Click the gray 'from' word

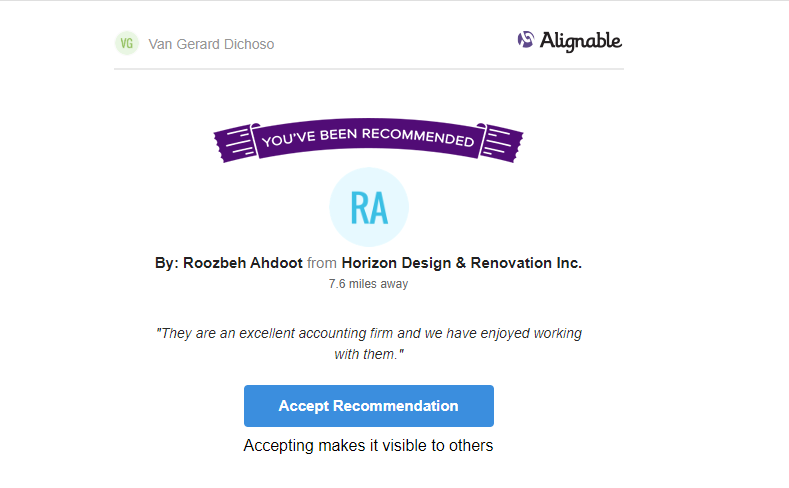322,263
